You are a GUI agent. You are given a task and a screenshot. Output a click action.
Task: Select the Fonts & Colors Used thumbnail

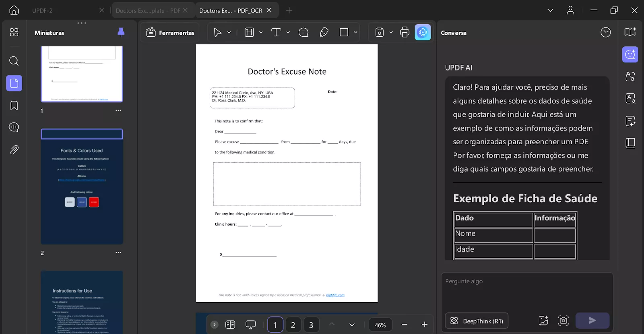coord(82,187)
